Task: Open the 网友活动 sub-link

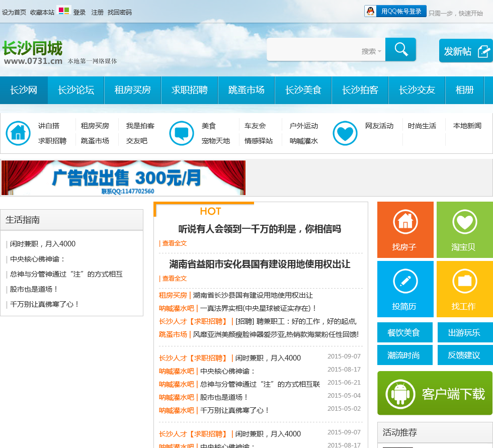Action: 379,126
